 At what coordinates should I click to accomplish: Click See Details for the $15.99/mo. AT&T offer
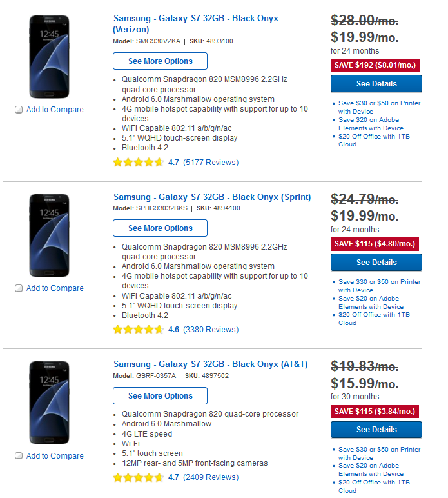(376, 430)
